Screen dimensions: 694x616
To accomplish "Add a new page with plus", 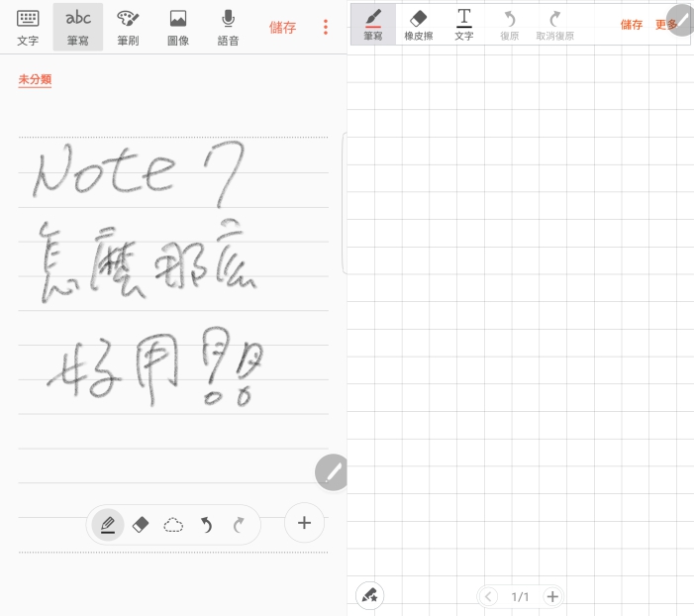I will (x=552, y=596).
